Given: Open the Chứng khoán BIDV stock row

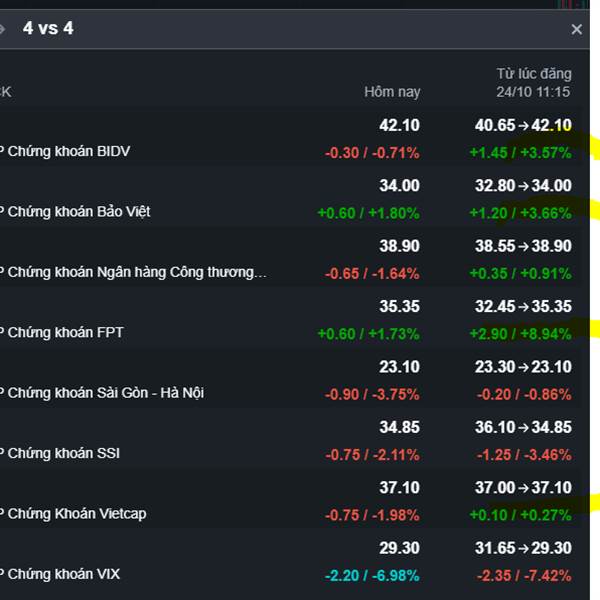Looking at the screenshot, I should click(68, 152).
